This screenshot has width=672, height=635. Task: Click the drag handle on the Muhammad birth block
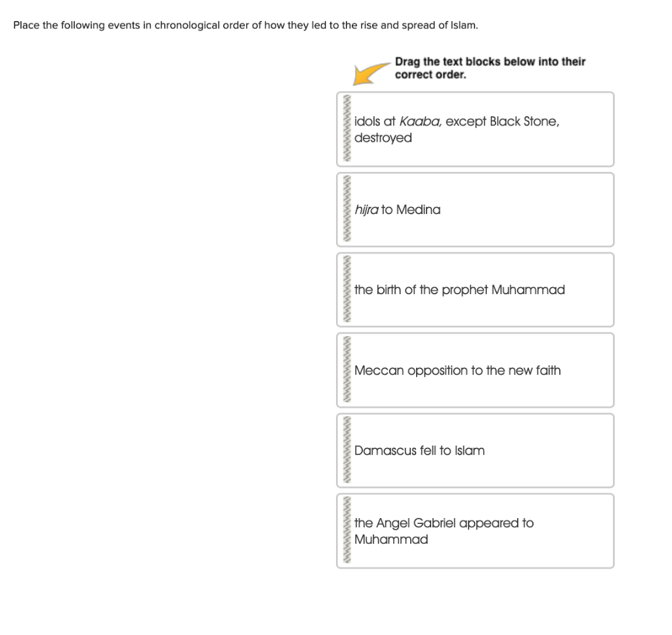point(346,290)
